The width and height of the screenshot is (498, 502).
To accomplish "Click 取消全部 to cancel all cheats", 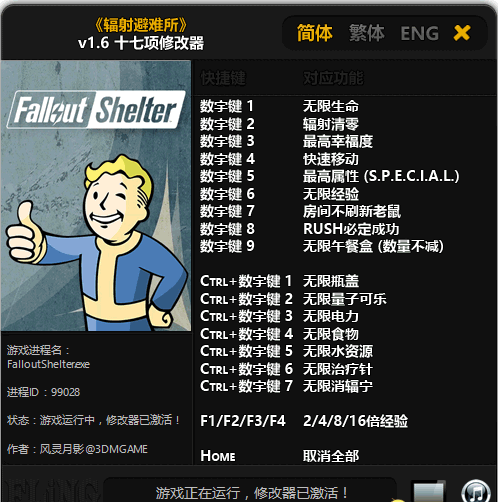I will coord(331,456).
